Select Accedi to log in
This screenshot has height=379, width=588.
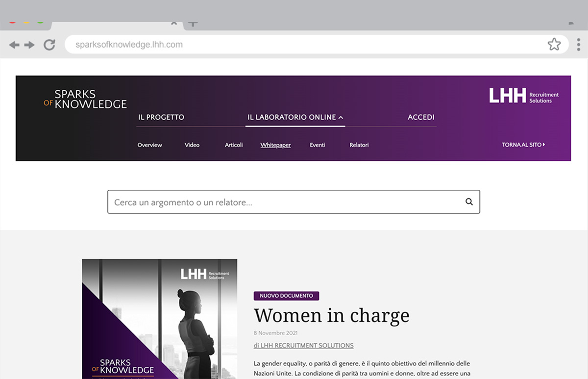421,117
